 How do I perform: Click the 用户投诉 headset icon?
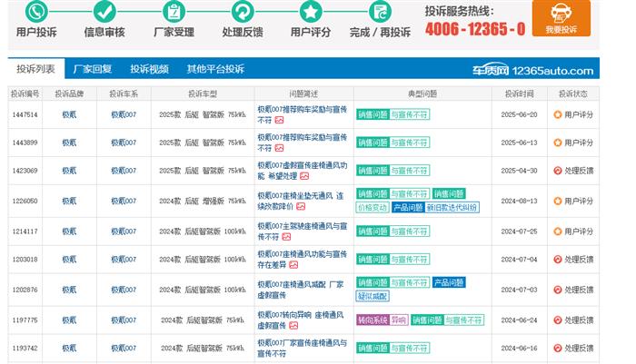36,12
